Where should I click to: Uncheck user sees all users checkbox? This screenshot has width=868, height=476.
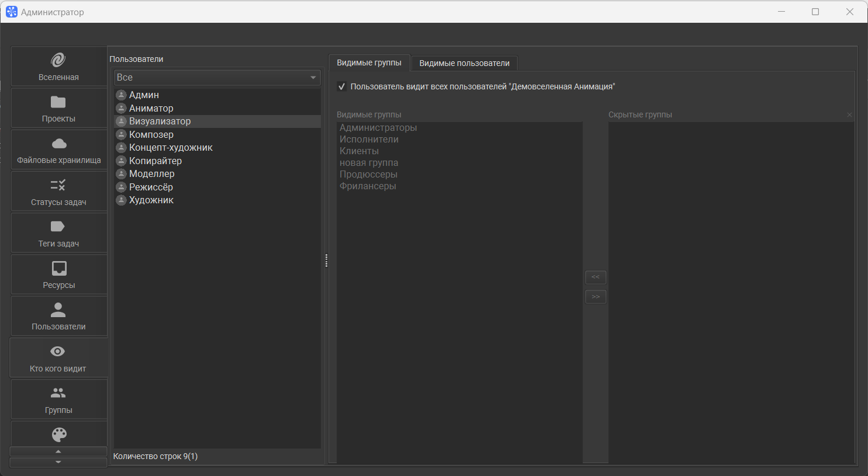pyautogui.click(x=342, y=86)
